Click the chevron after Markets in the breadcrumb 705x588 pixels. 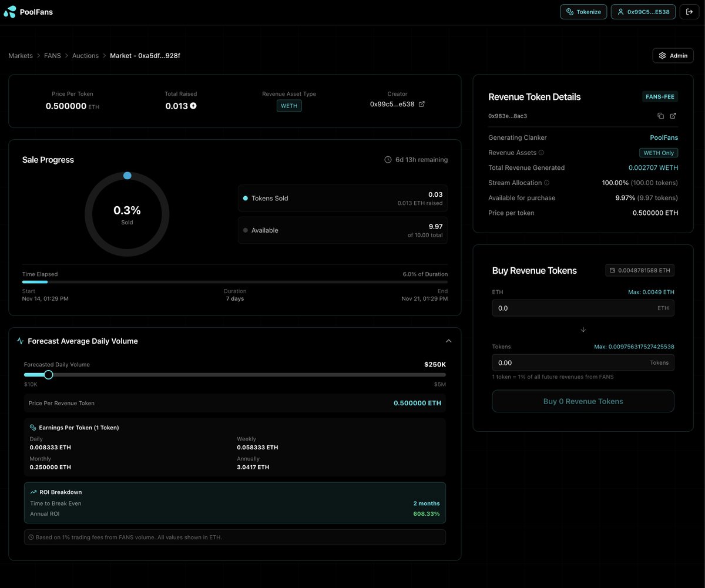(38, 56)
